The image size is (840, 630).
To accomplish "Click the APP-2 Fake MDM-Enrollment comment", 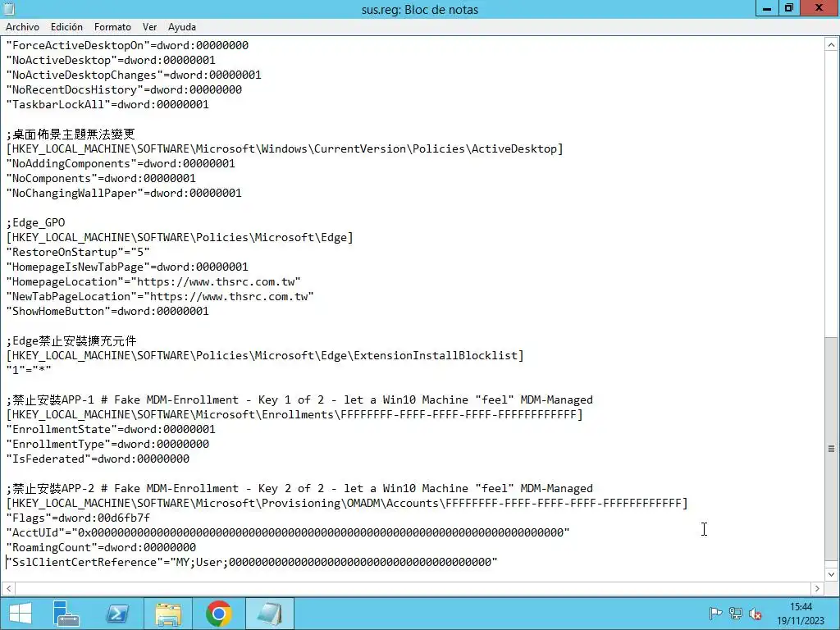I will pos(299,489).
